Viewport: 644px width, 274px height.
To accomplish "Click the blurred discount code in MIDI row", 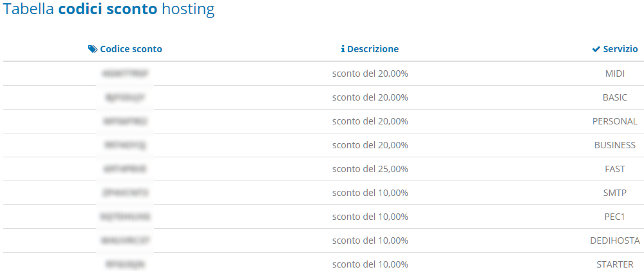I will (125, 73).
